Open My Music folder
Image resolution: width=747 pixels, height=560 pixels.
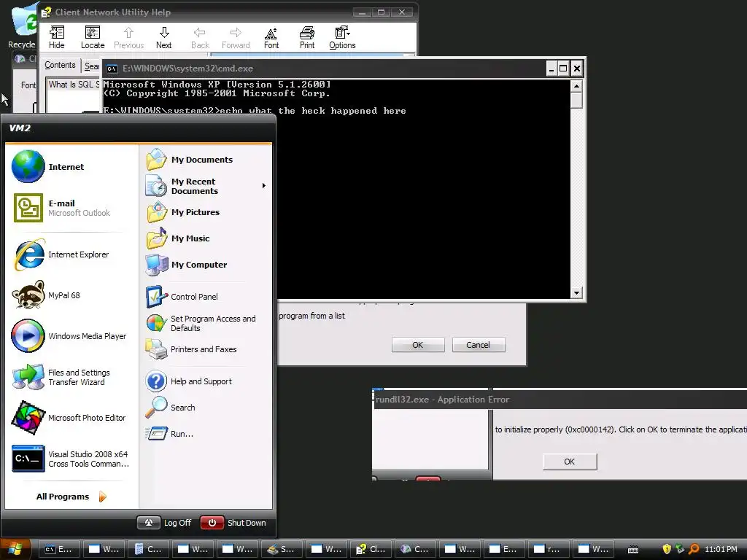tap(206, 238)
